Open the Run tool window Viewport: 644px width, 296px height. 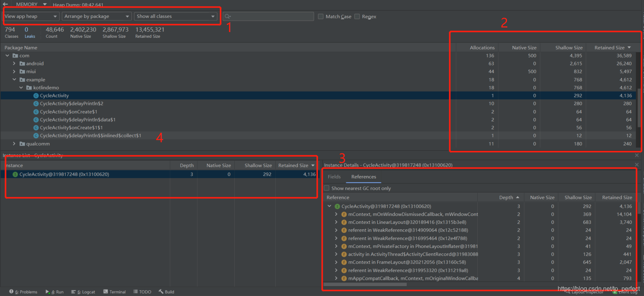point(55,292)
